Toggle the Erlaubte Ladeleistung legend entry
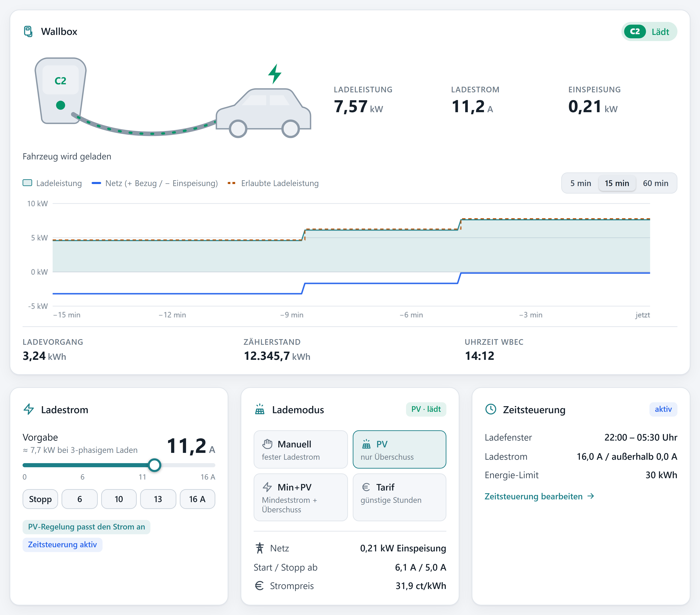This screenshot has height=615, width=700. [273, 183]
